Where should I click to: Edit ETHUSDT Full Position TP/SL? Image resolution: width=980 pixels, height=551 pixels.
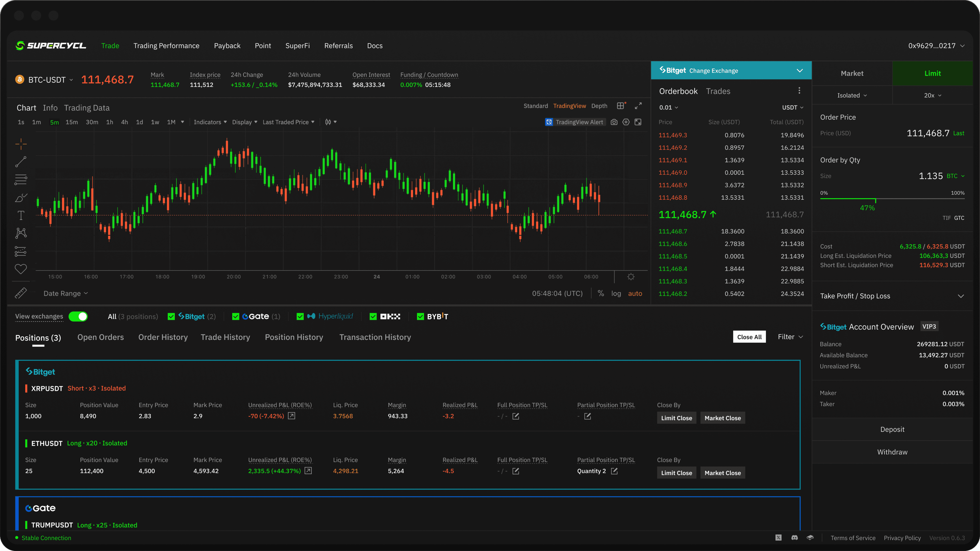tap(516, 471)
